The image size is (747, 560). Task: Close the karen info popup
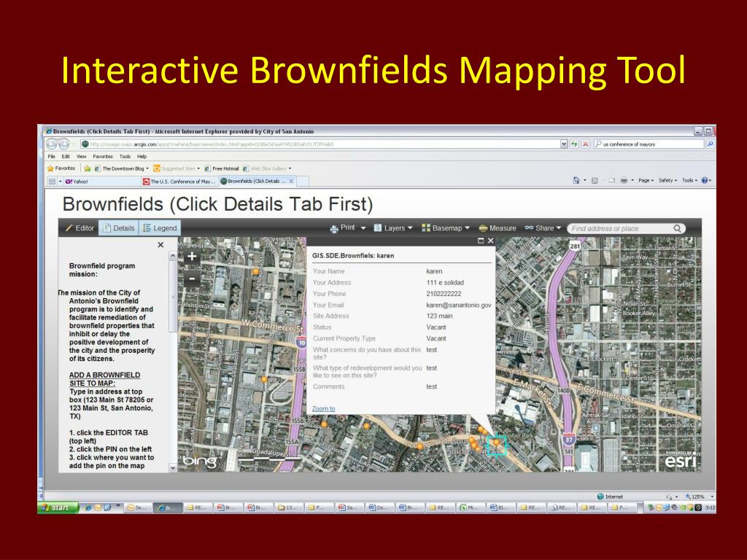490,241
